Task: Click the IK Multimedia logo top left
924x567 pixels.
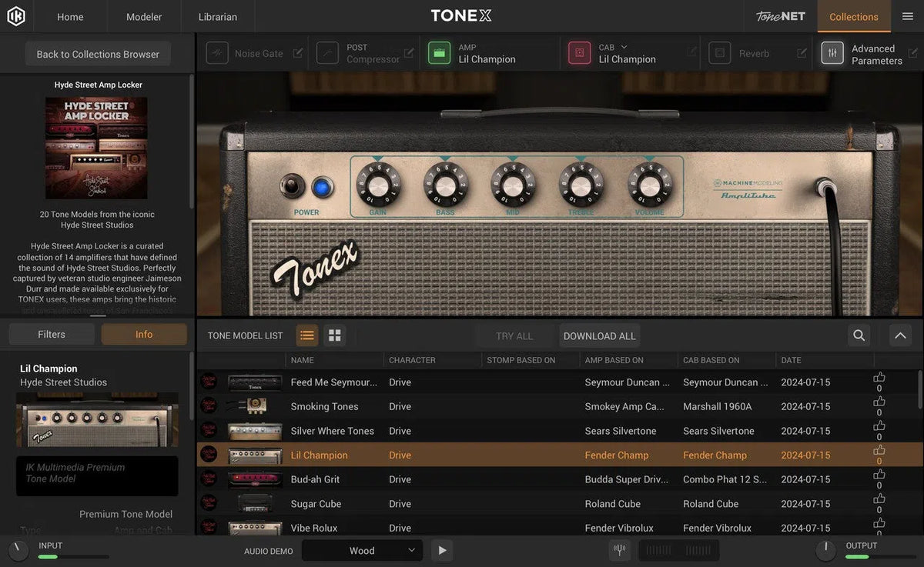Action: pyautogui.click(x=16, y=15)
